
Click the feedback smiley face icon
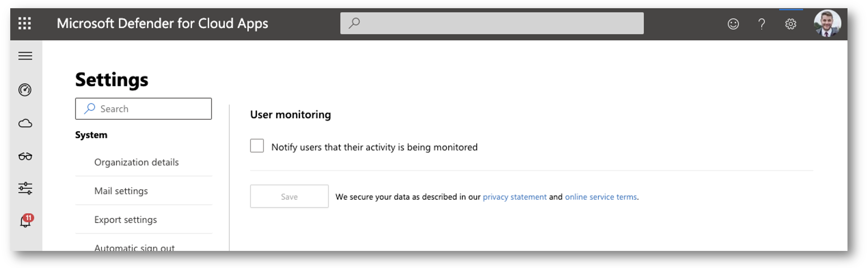pyautogui.click(x=733, y=24)
